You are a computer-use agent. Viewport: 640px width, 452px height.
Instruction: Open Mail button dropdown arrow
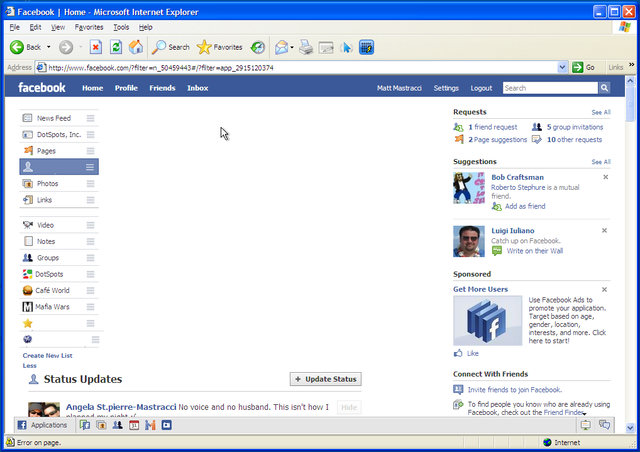[292, 47]
